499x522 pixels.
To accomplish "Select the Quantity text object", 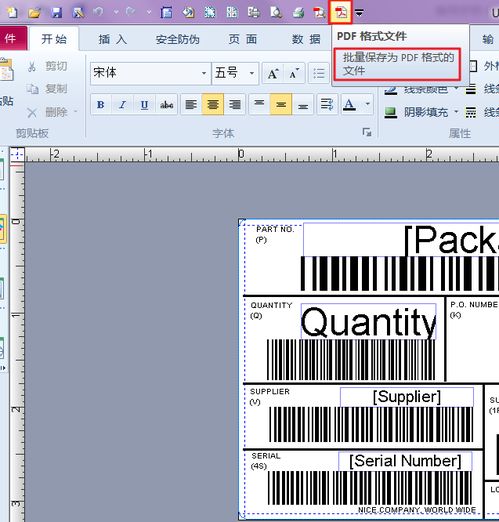I will pyautogui.click(x=368, y=321).
